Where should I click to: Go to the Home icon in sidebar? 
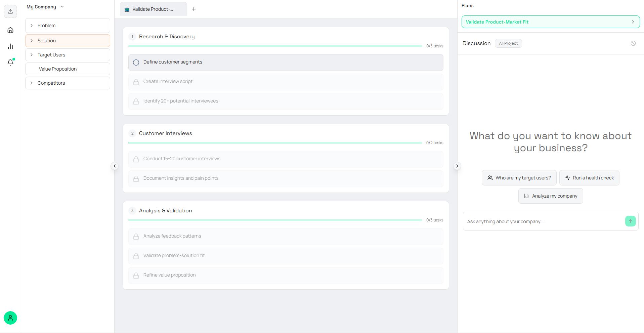point(10,30)
